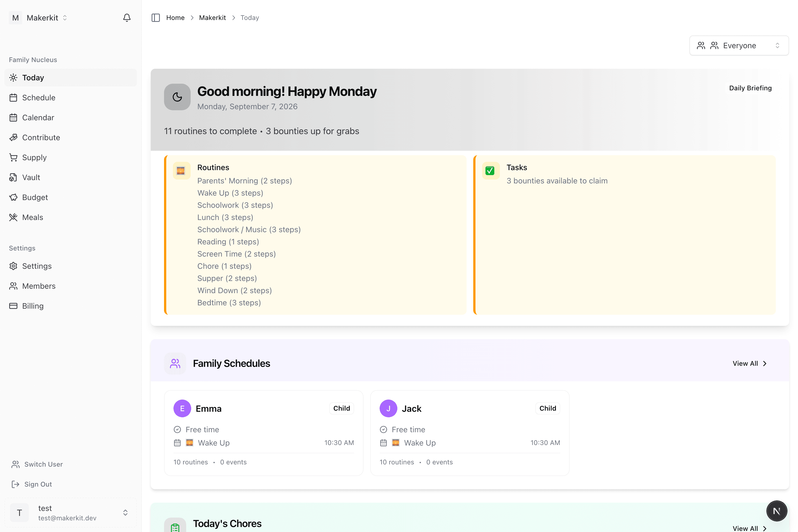798x532 pixels.
Task: Click View All in Today's Chores
Action: pos(750,528)
